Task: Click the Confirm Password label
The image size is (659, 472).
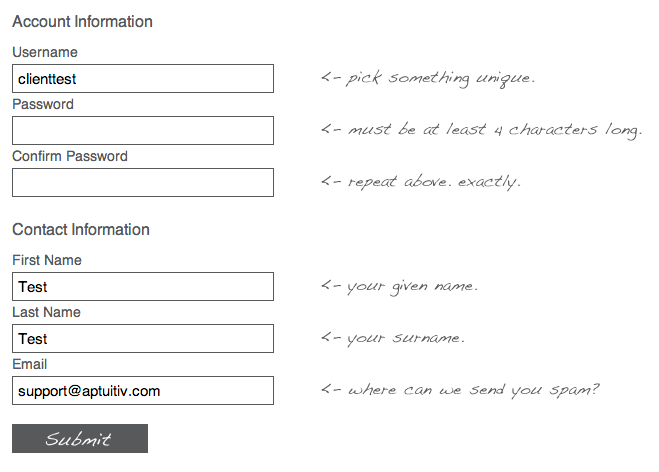Action: coord(70,156)
